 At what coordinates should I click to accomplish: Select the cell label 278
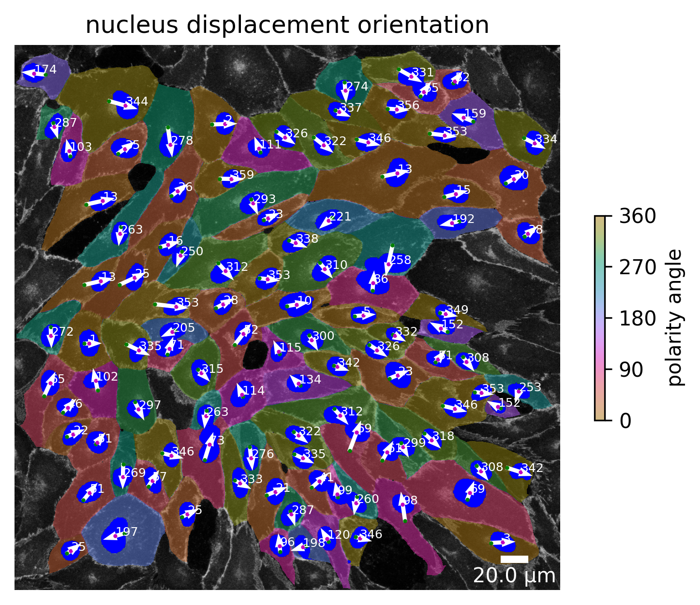point(182,141)
